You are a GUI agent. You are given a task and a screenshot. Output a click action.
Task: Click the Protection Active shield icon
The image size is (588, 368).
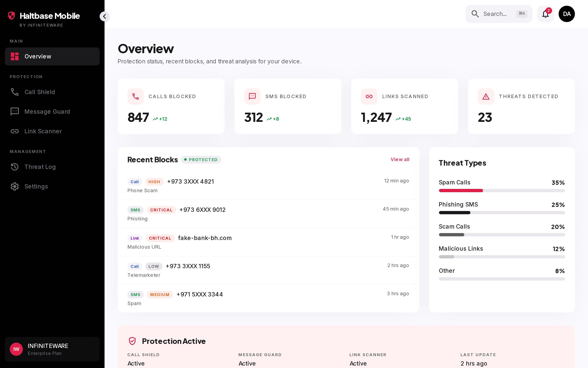click(x=132, y=341)
